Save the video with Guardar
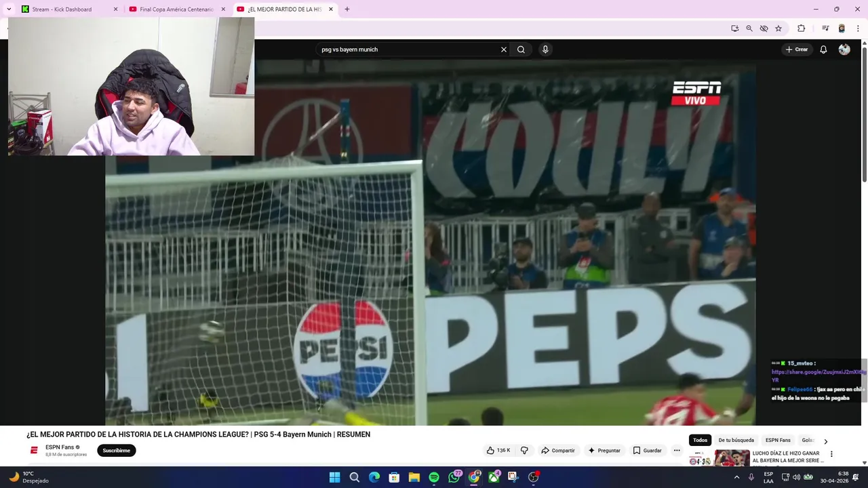The height and width of the screenshot is (488, 868). tap(647, 451)
